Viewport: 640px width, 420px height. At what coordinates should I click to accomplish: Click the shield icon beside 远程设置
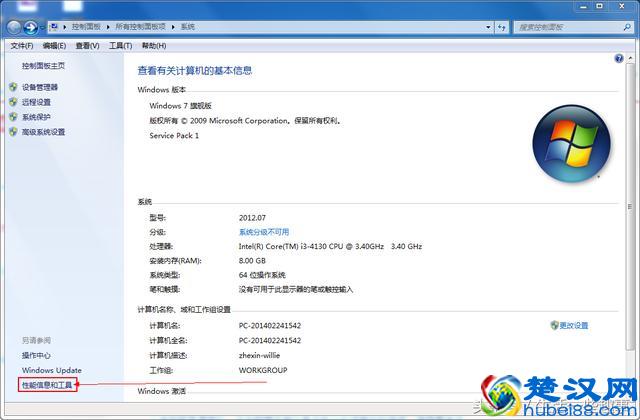13,102
